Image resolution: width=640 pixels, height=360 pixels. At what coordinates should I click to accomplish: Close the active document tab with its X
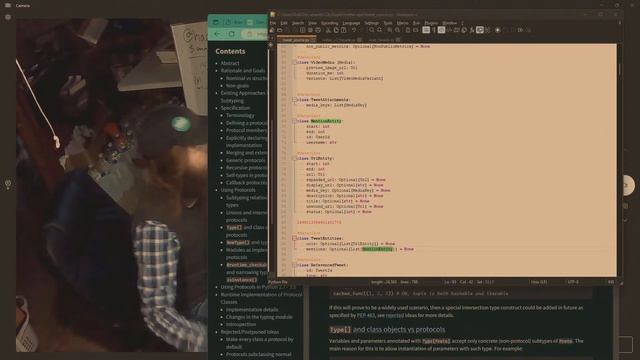(313, 40)
